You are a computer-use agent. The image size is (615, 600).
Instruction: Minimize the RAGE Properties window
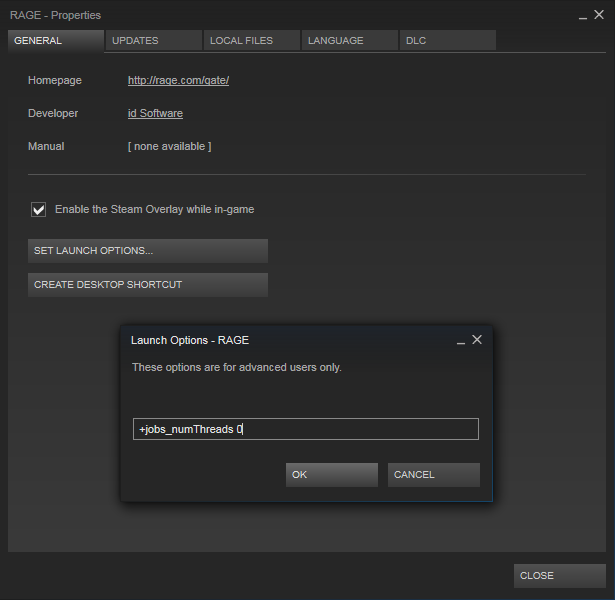[583, 17]
